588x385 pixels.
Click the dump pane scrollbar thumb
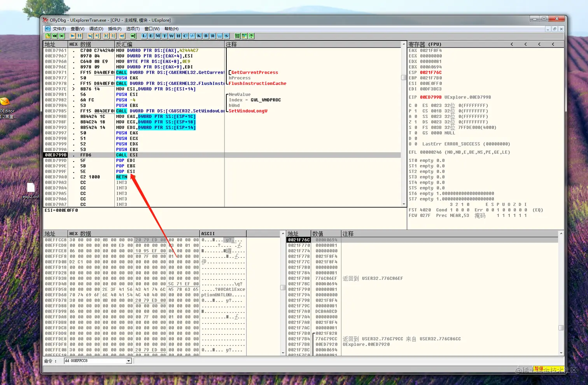283,288
